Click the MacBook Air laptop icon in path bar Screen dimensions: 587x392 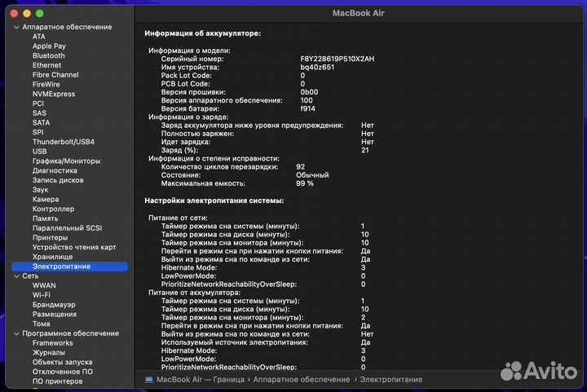click(x=149, y=380)
